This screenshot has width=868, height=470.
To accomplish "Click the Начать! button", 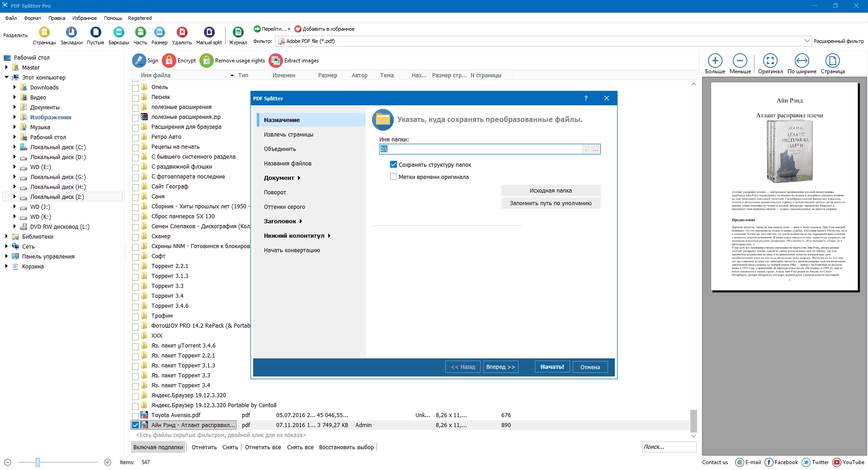I will coord(552,367).
